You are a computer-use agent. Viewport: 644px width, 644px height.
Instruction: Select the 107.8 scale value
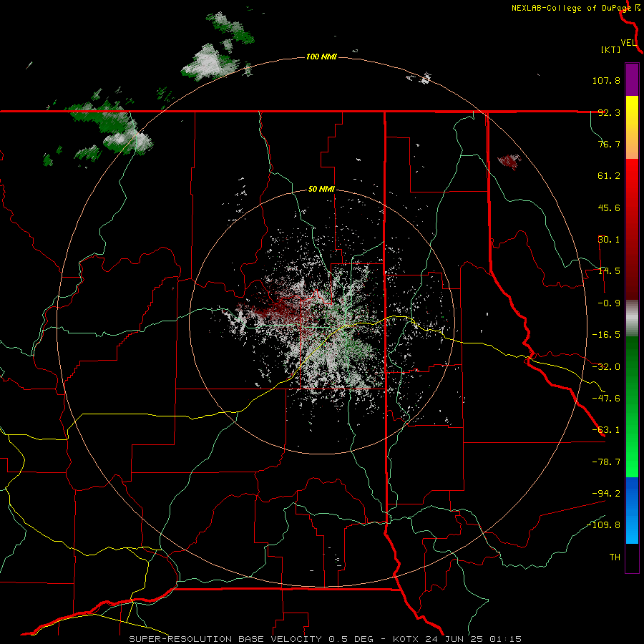tap(606, 80)
